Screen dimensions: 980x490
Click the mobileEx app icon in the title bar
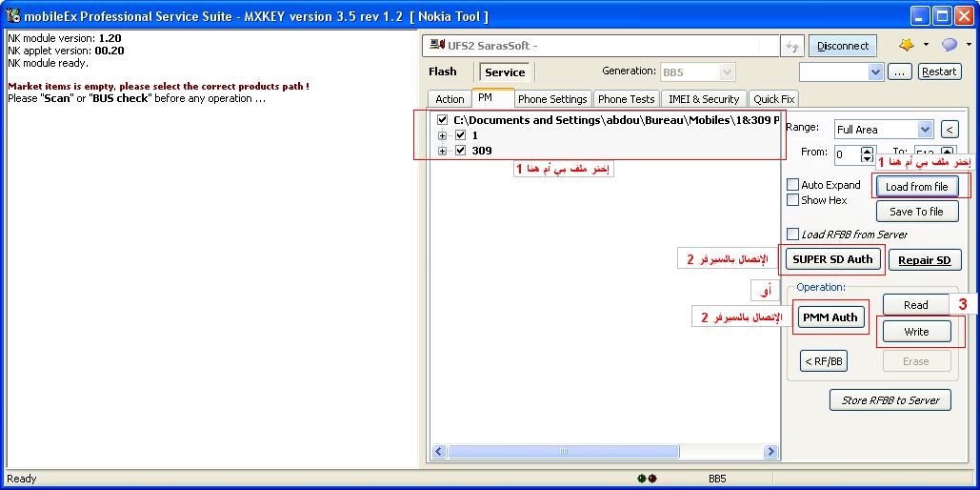[12, 15]
